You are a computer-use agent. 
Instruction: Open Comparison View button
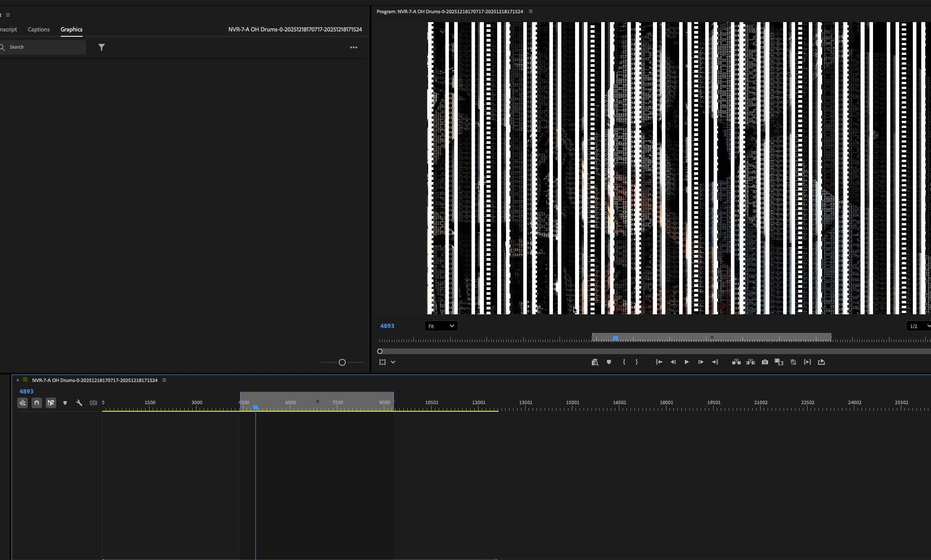coord(779,362)
